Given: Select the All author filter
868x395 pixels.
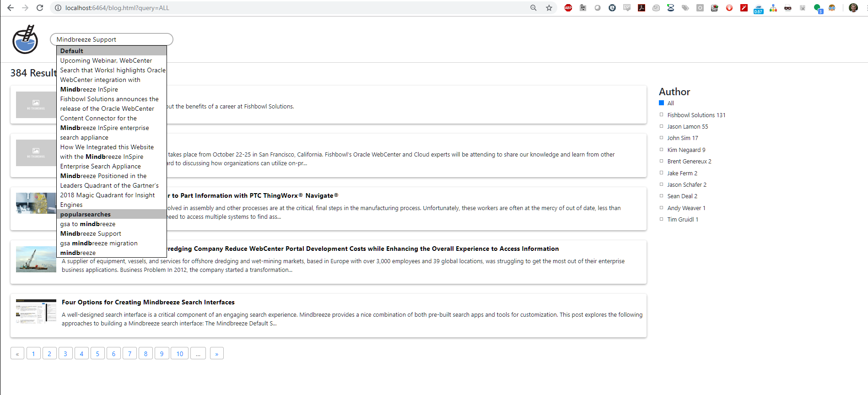Looking at the screenshot, I should coord(661,103).
